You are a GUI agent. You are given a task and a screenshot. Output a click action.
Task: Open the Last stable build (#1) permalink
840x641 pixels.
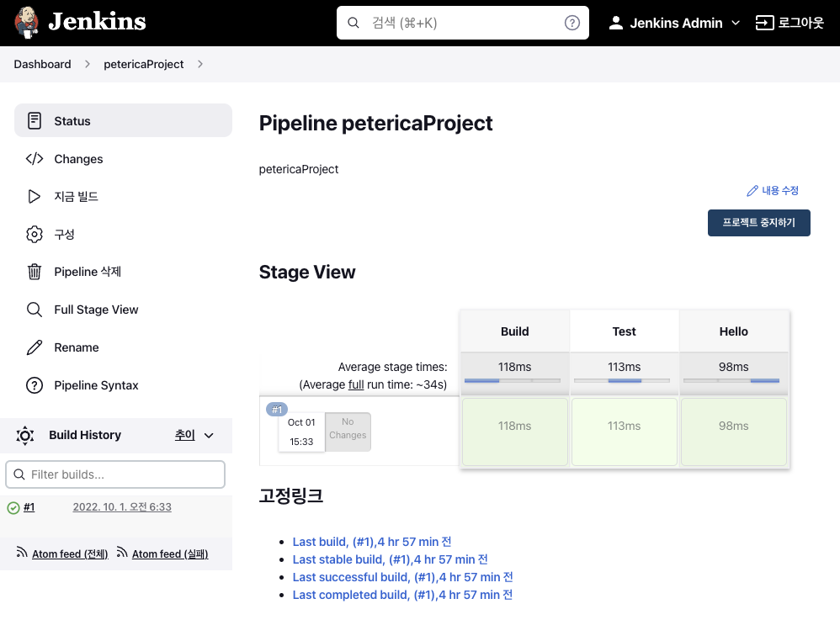tap(390, 559)
